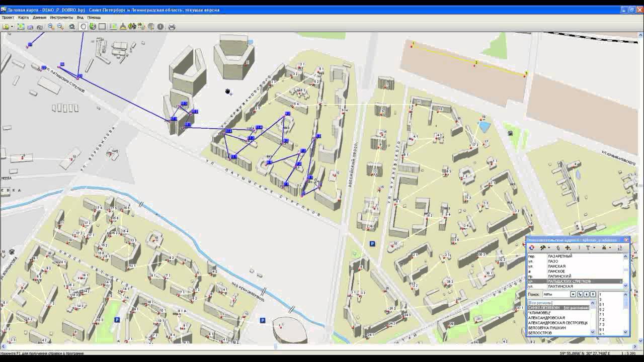This screenshot has width=644, height=362.
Task: Open the Данные menu
Action: 39,17
